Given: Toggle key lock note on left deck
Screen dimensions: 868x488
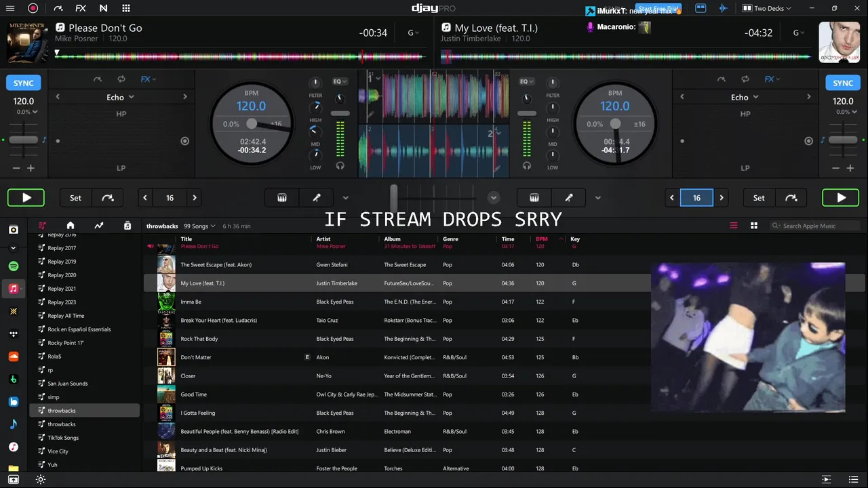Looking at the screenshot, I should click(44, 140).
